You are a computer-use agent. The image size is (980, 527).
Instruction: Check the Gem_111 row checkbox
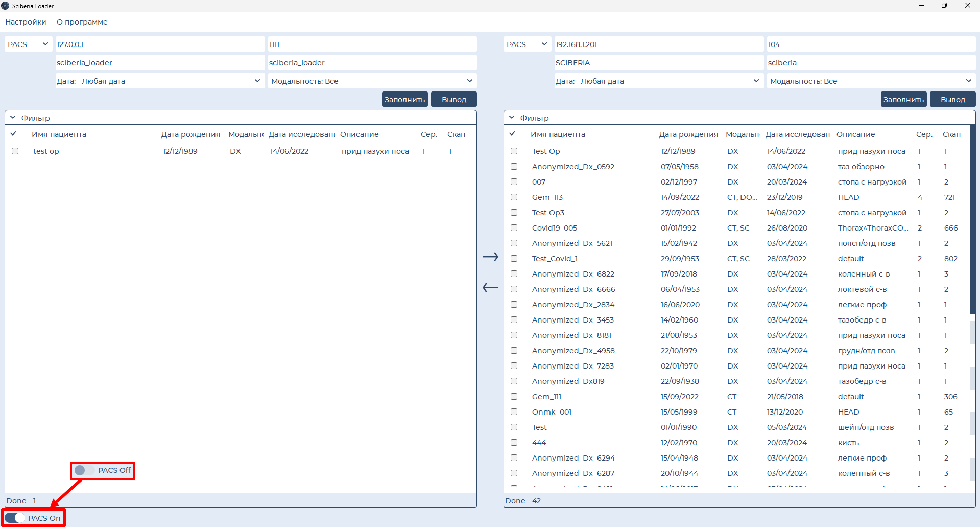click(514, 397)
